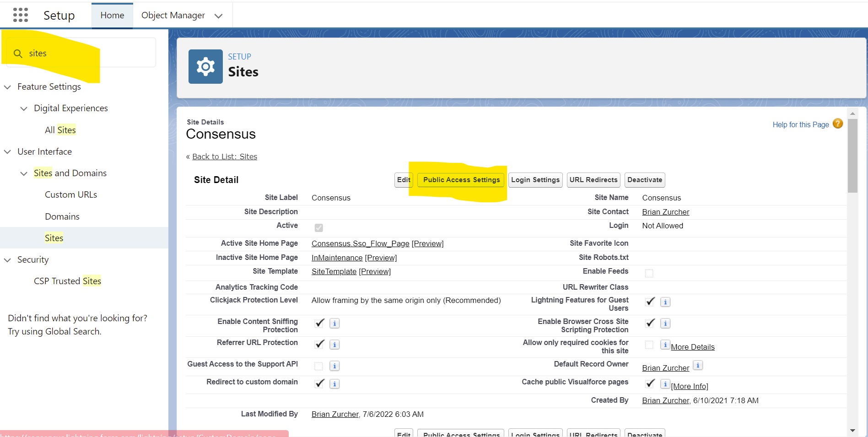The width and height of the screenshot is (868, 437).
Task: Open Last Modified By Brian Zurcher link
Action: 335,414
